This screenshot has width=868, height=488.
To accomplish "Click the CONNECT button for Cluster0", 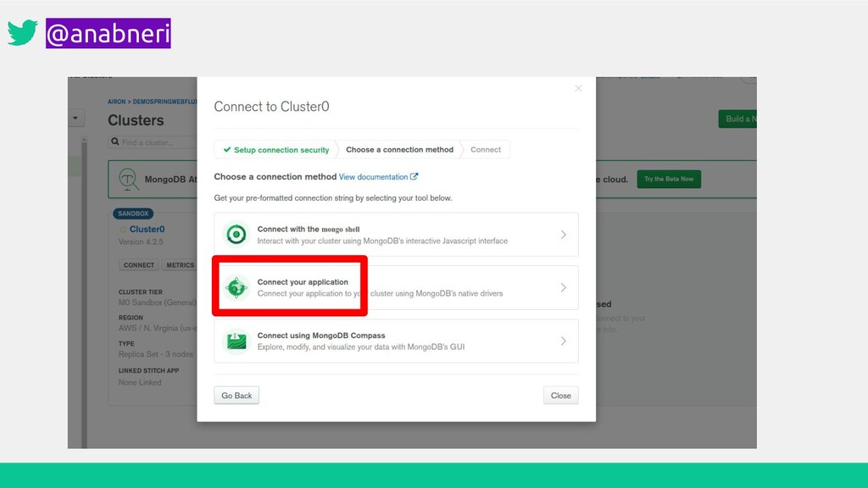I will tap(139, 265).
